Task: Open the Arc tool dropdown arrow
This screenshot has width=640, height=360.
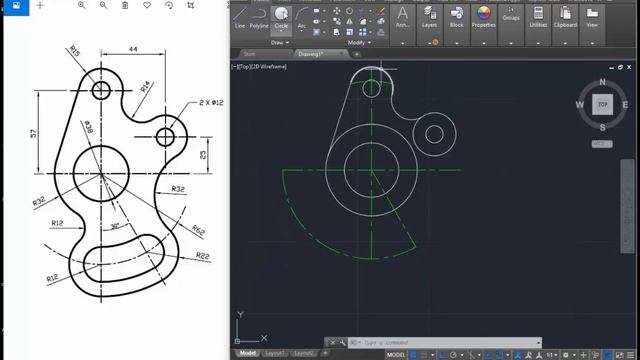Action: pyautogui.click(x=302, y=31)
